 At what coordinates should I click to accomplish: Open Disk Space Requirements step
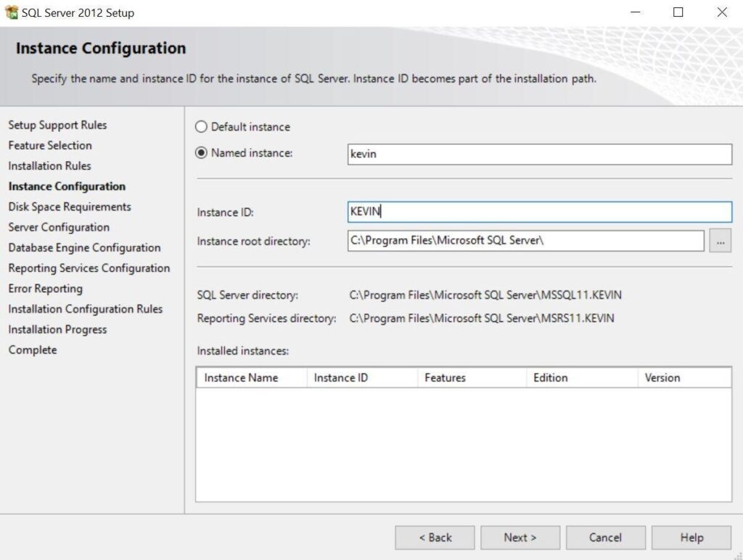point(69,206)
